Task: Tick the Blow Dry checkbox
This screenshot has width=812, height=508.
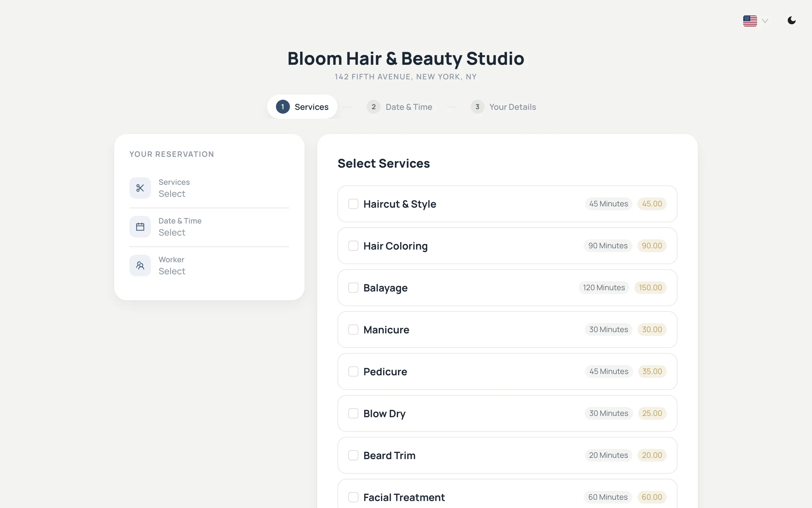Action: click(x=353, y=413)
